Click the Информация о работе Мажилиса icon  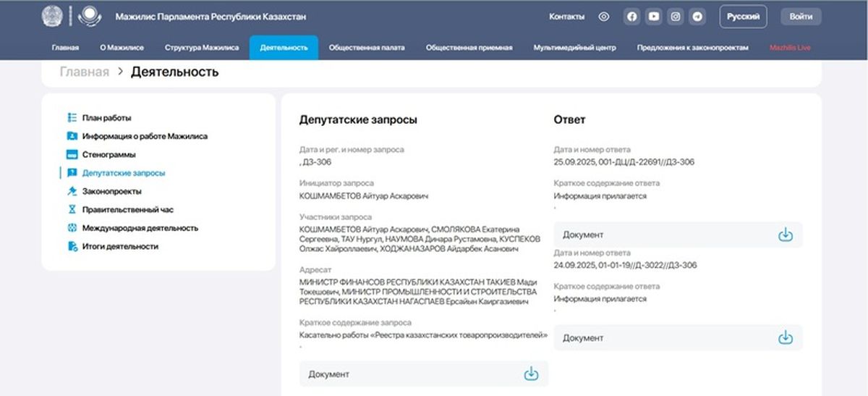(72, 136)
